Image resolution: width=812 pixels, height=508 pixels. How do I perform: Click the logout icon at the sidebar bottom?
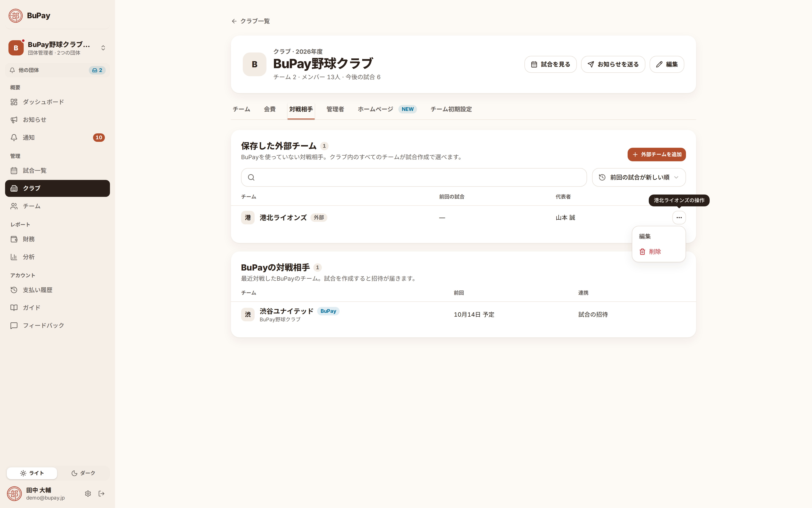101,494
